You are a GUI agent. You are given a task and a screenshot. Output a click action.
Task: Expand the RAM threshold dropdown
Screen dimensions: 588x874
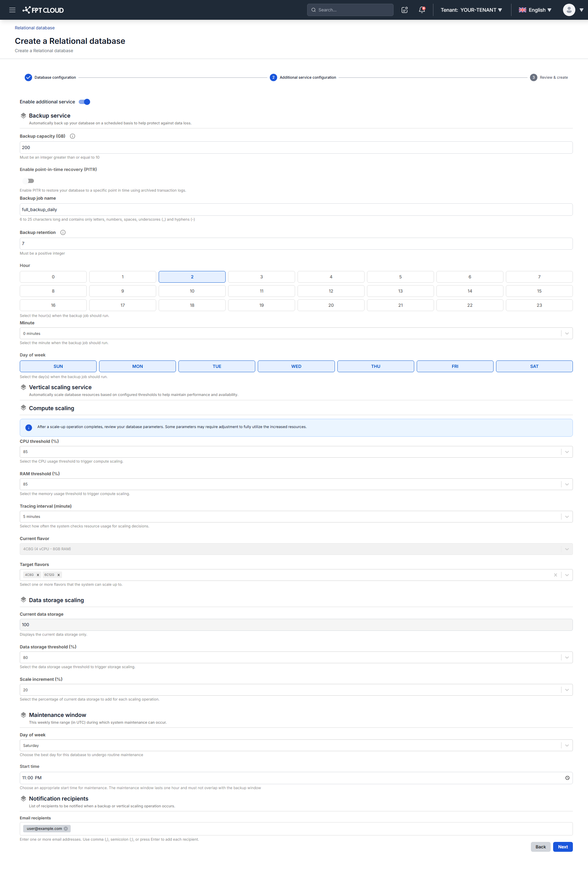[x=296, y=484]
